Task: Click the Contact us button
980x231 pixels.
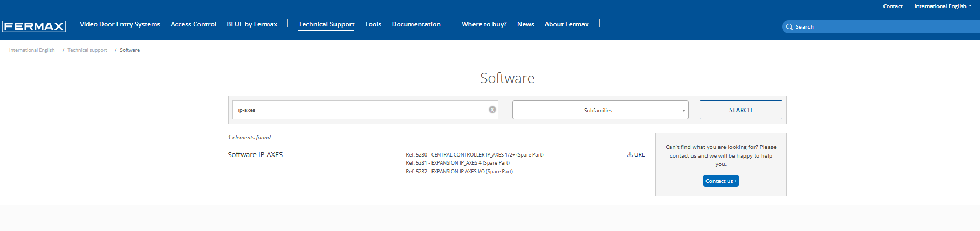Action: click(721, 181)
